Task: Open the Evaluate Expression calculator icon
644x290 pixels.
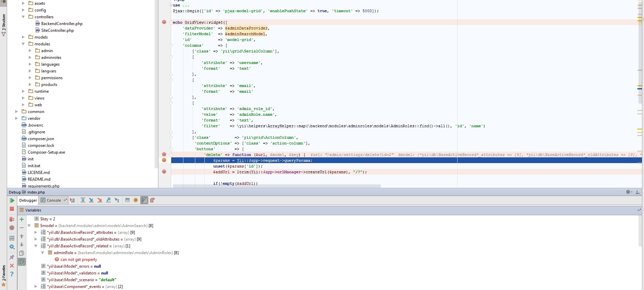Action: 127,200
